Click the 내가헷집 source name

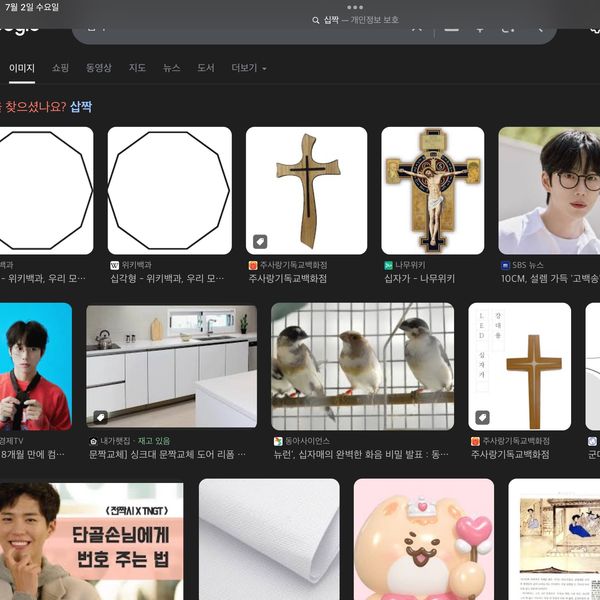(x=115, y=441)
